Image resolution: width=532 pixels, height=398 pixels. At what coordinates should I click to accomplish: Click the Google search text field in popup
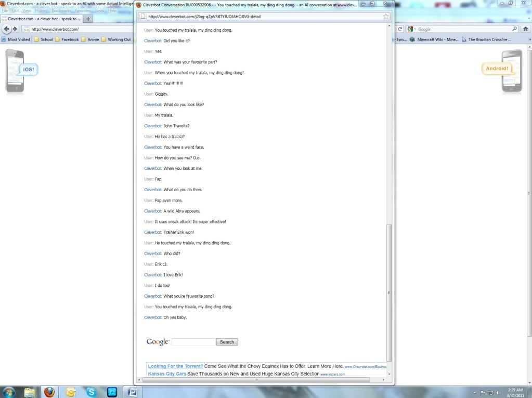click(193, 342)
